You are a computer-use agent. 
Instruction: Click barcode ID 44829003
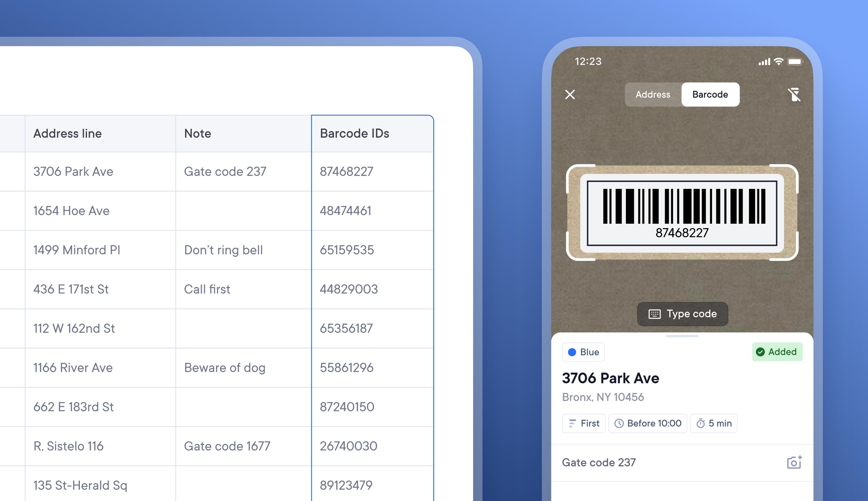[373, 289]
